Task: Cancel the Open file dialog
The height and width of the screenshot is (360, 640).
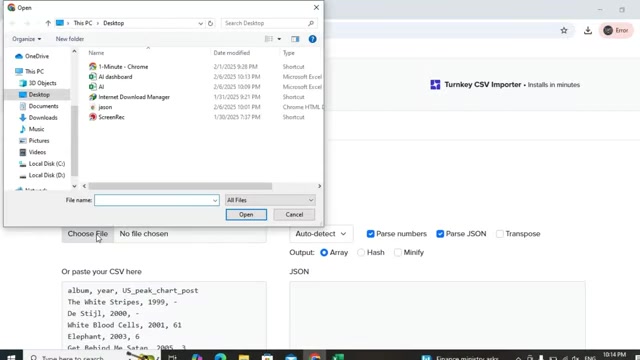Action: pyautogui.click(x=294, y=215)
